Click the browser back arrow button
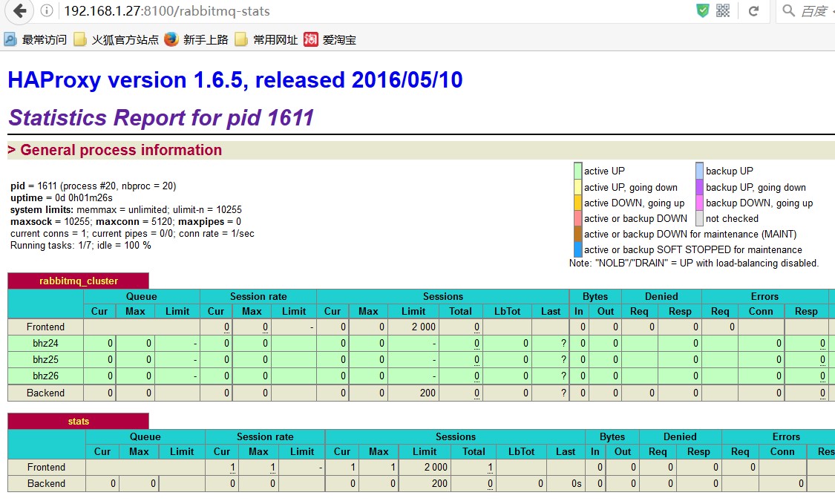This screenshot has height=504, width=835. coord(20,10)
